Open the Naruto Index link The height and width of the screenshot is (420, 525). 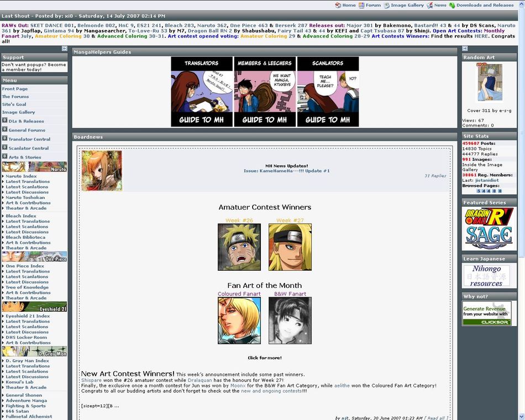pyautogui.click(x=21, y=176)
